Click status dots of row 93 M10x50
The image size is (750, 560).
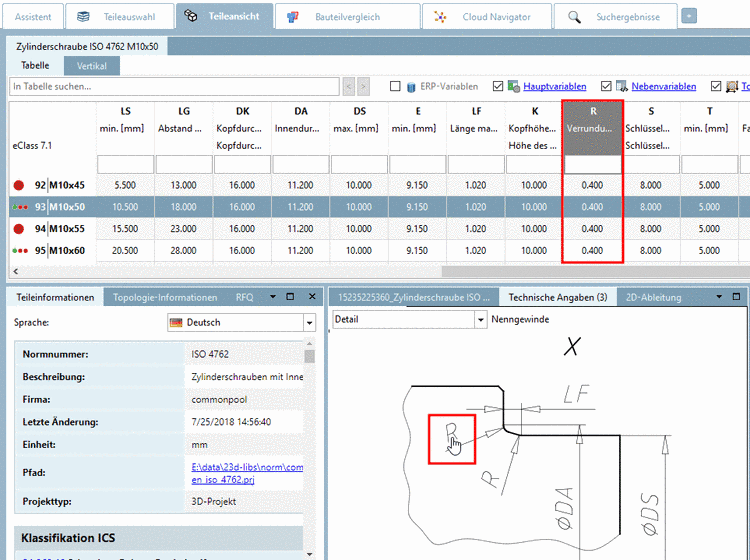[20, 207]
